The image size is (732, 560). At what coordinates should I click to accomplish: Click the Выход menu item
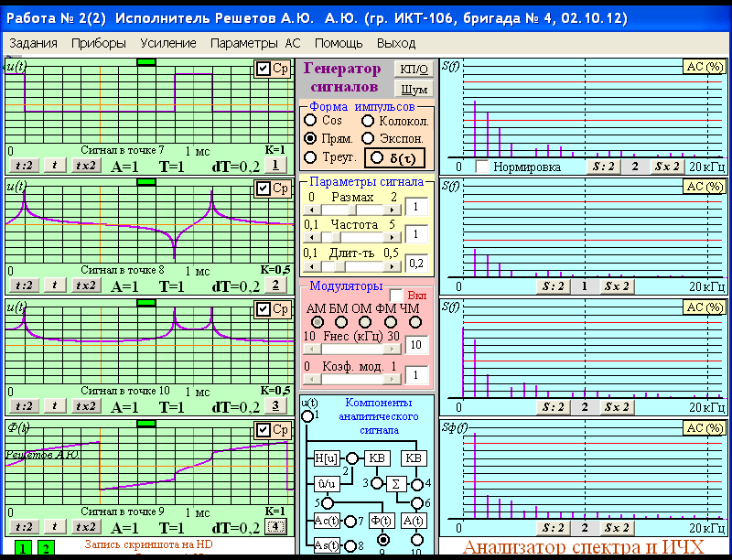[396, 43]
